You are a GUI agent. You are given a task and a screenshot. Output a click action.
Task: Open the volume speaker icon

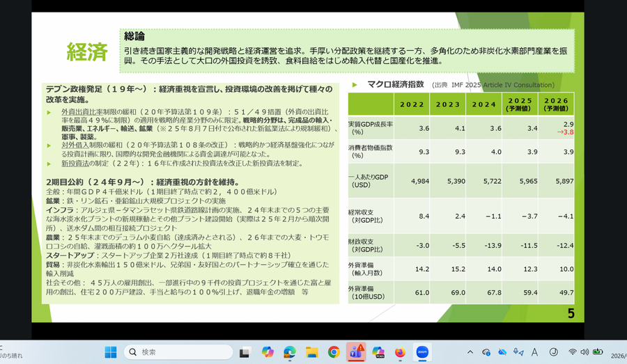[x=585, y=352]
